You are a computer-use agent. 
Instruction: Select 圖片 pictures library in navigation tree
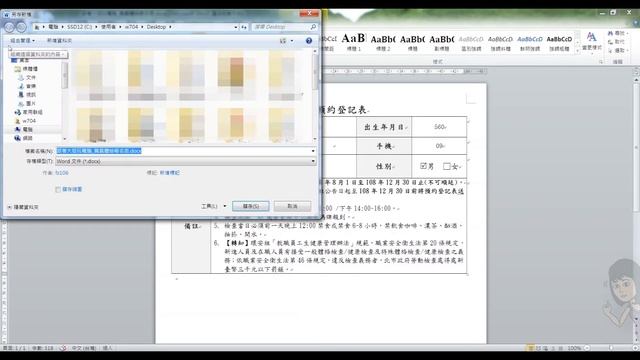[27, 103]
